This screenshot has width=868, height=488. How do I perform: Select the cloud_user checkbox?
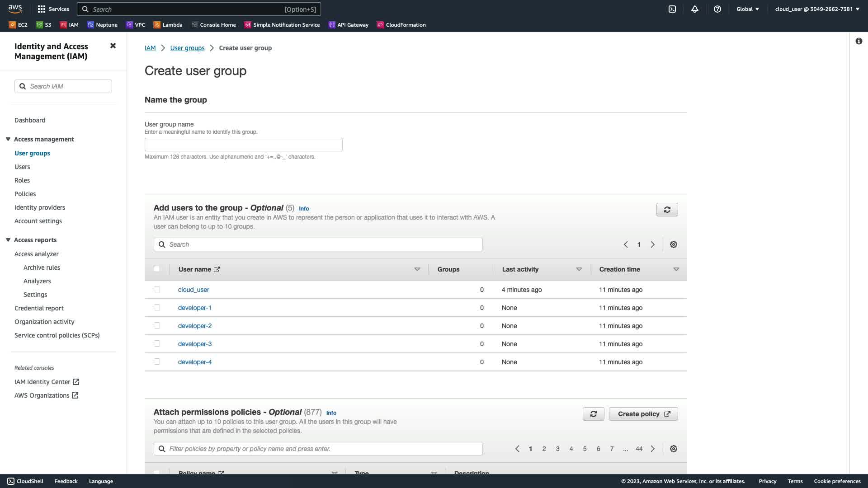(x=157, y=289)
